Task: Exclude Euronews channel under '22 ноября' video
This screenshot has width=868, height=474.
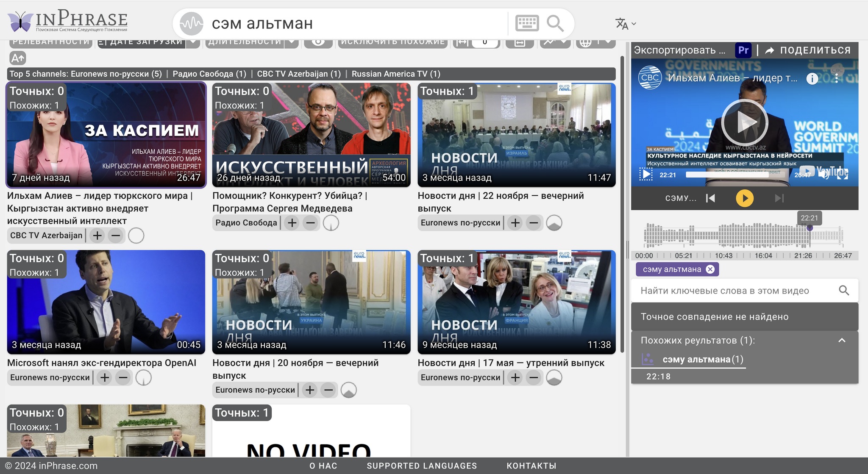Action: [534, 223]
